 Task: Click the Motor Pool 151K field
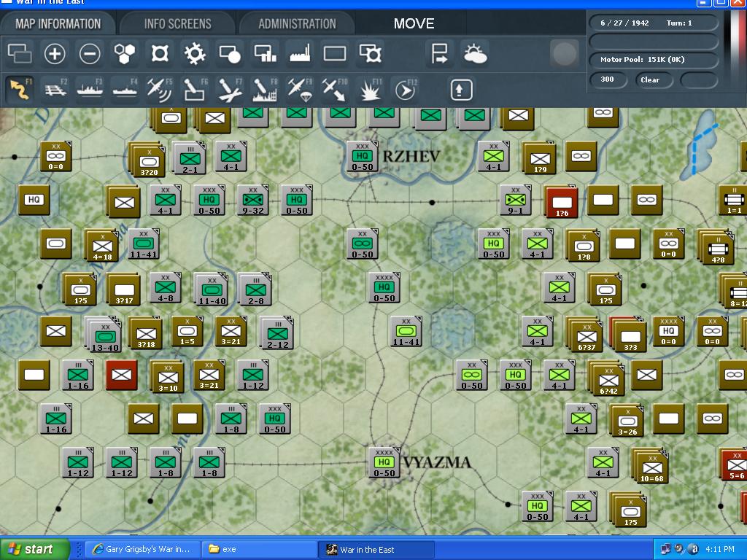click(x=654, y=60)
